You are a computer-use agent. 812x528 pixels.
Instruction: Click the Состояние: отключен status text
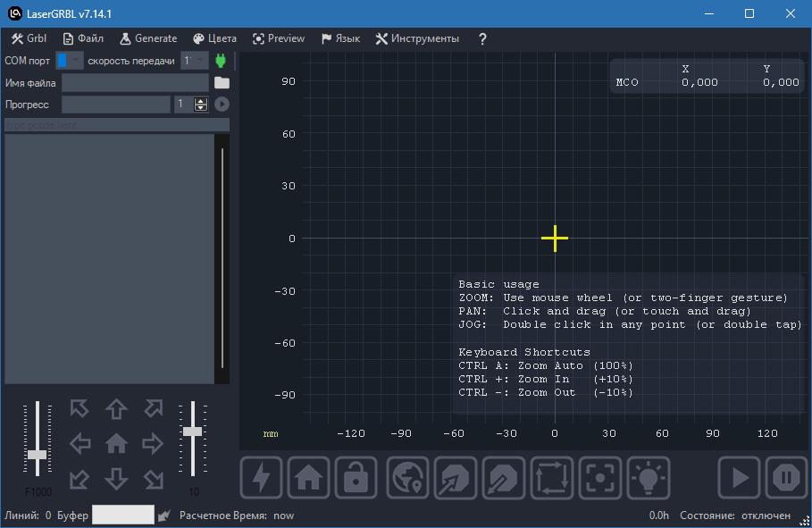click(735, 515)
